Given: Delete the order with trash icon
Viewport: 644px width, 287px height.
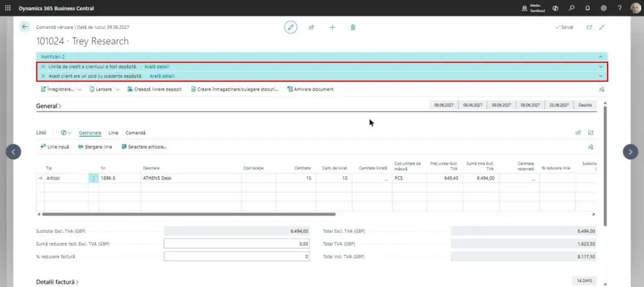Looking at the screenshot, I should [353, 27].
